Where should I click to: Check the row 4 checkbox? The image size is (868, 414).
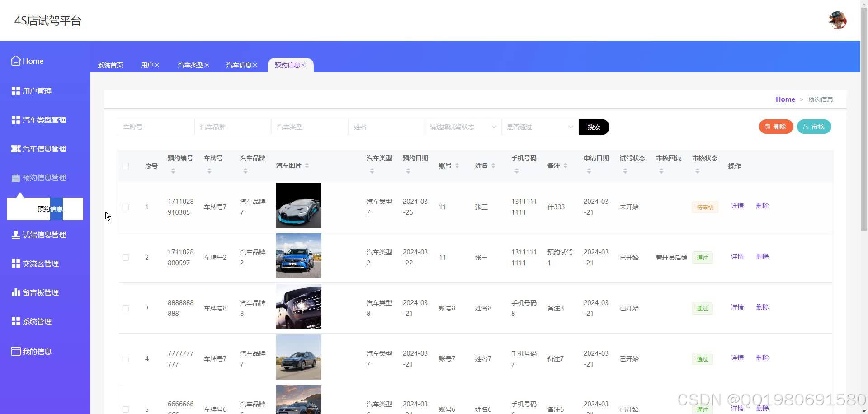click(x=126, y=359)
